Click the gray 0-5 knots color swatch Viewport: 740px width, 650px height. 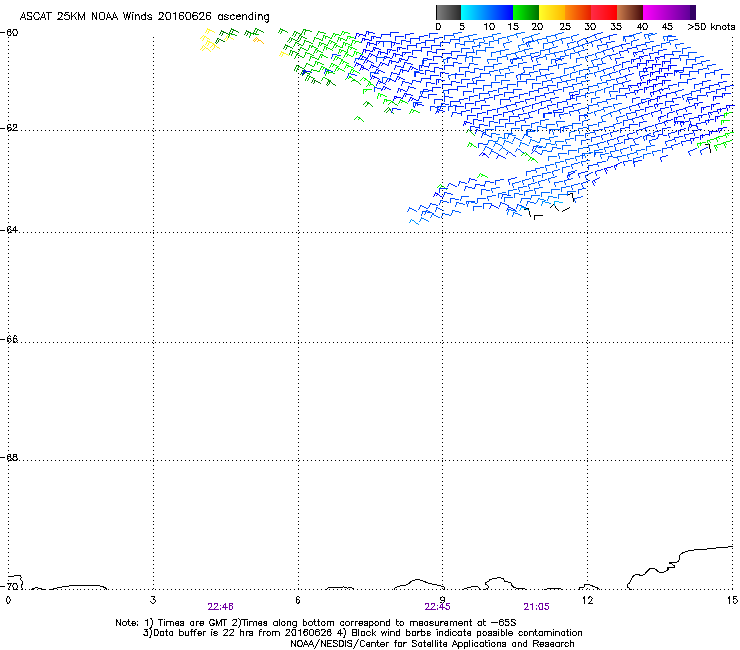[x=448, y=12]
